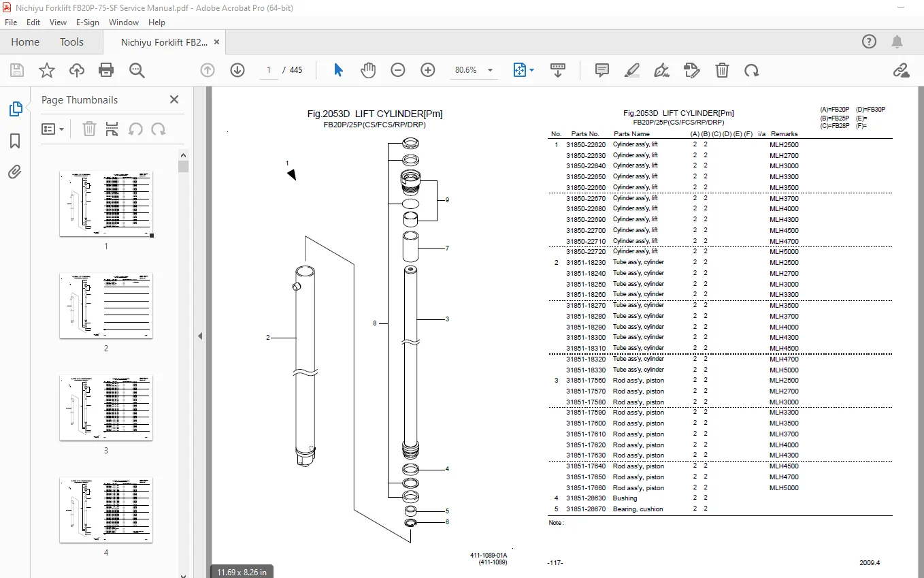Image resolution: width=924 pixels, height=578 pixels.
Task: Select page 2 thumbnail
Action: (106, 306)
